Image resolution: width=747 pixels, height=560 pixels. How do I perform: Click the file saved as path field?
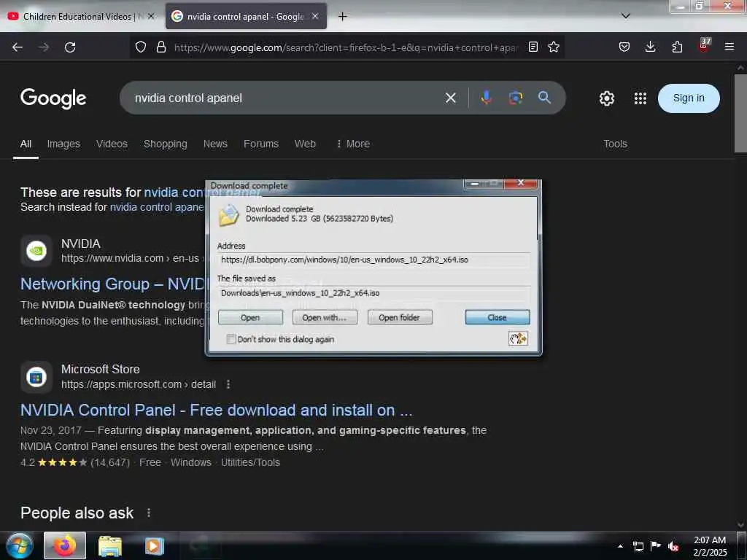coord(373,293)
